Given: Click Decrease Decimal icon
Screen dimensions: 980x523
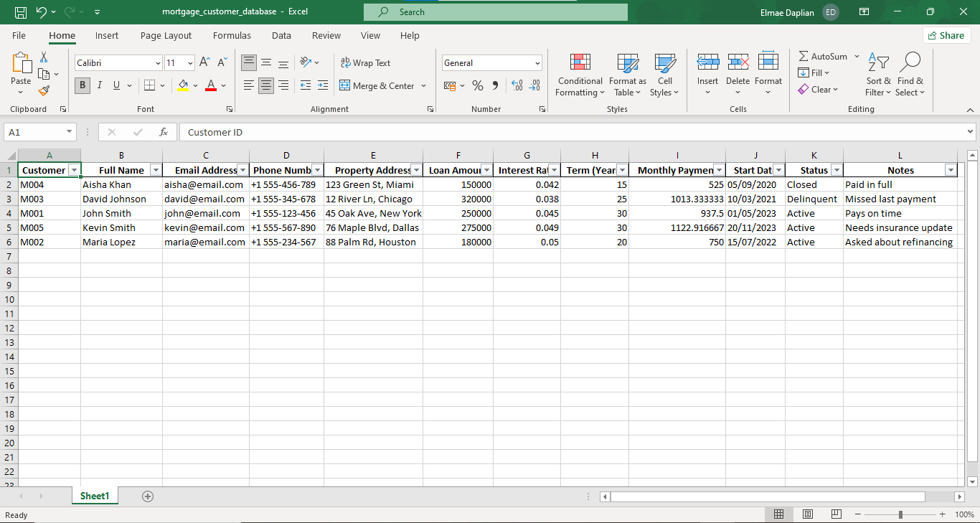Looking at the screenshot, I should pyautogui.click(x=534, y=85).
